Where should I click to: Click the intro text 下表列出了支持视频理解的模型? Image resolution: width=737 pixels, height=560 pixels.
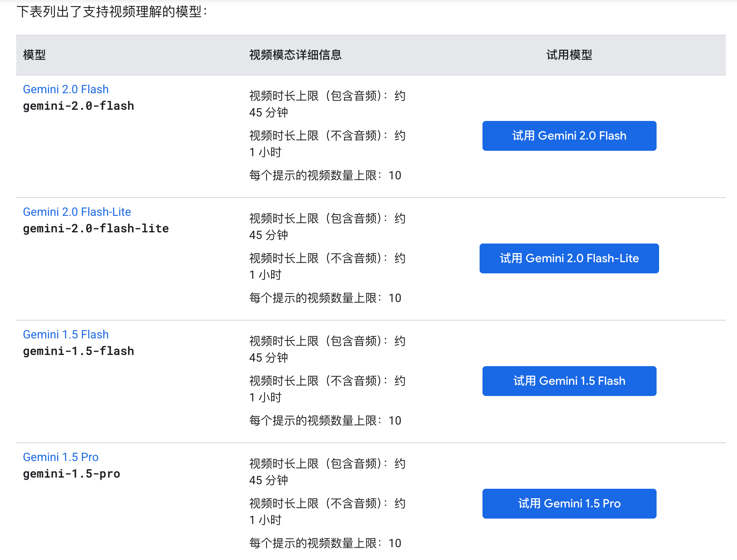112,12
